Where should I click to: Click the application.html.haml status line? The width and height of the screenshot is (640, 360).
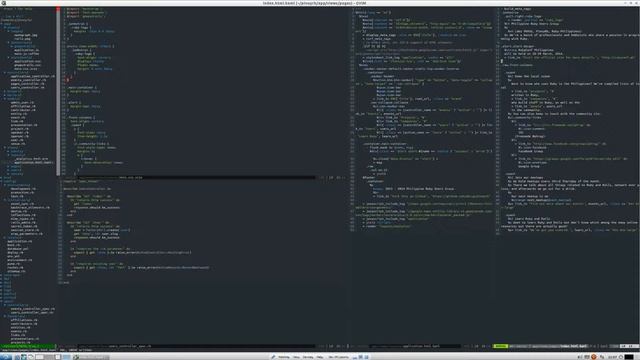coord(422,346)
